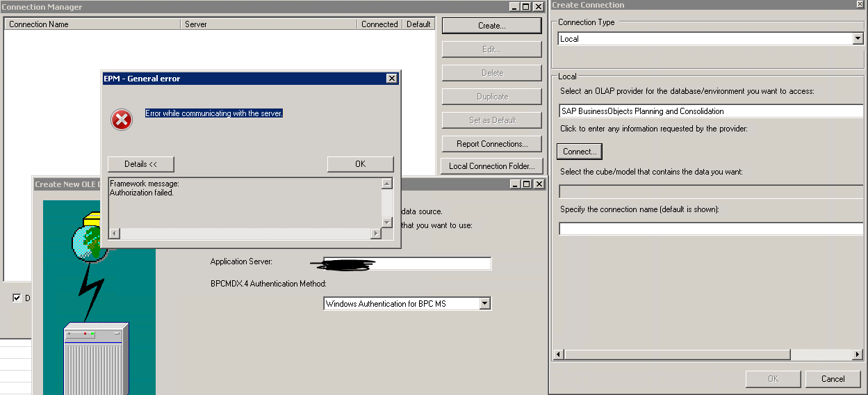Click the server tower illustration in wizard
868x395 pixels.
click(x=97, y=359)
